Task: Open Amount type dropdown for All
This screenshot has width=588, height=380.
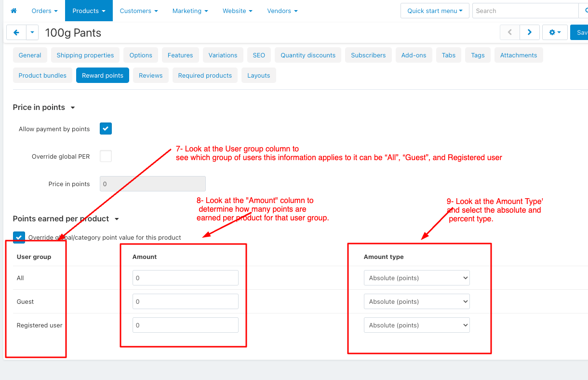Action: point(416,278)
